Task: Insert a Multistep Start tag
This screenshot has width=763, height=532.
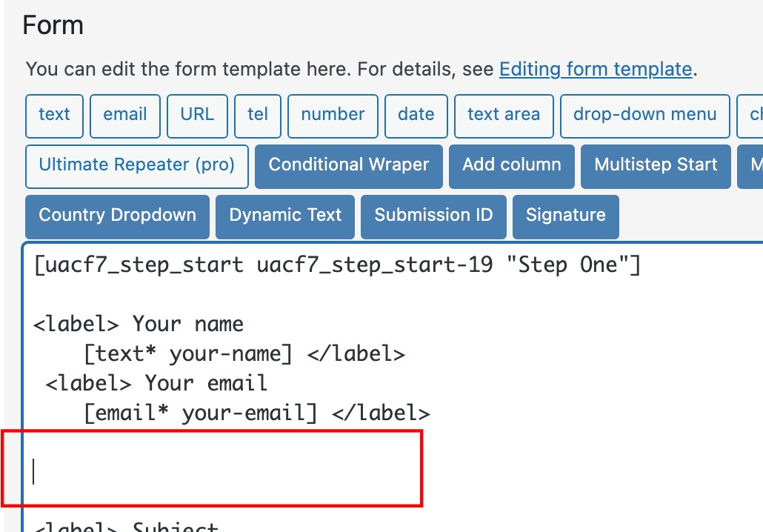Action: click(656, 167)
